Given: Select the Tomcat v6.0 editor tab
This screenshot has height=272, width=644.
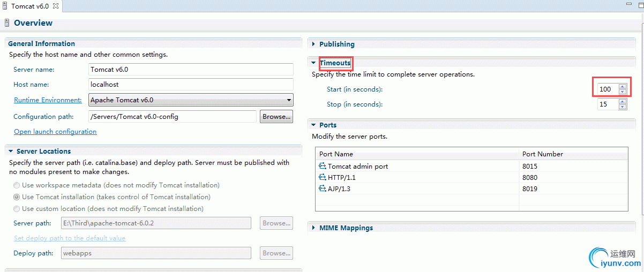Looking at the screenshot, I should pyautogui.click(x=30, y=6).
